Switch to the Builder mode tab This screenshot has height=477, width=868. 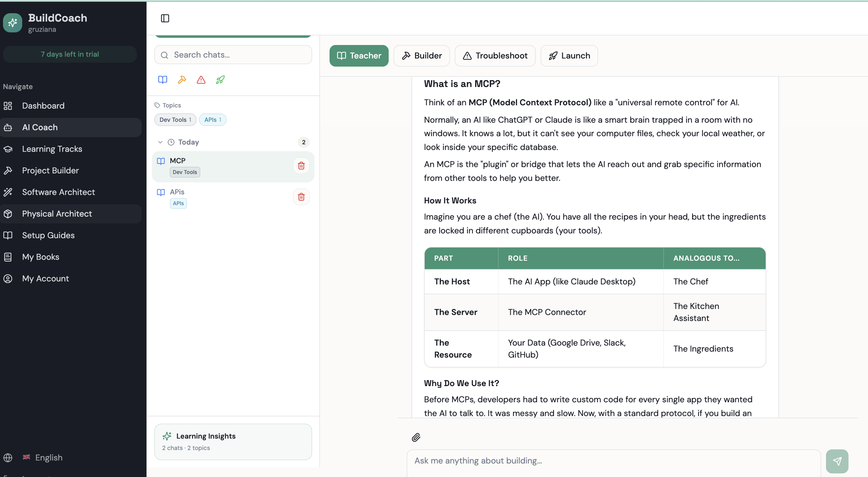[421, 55]
